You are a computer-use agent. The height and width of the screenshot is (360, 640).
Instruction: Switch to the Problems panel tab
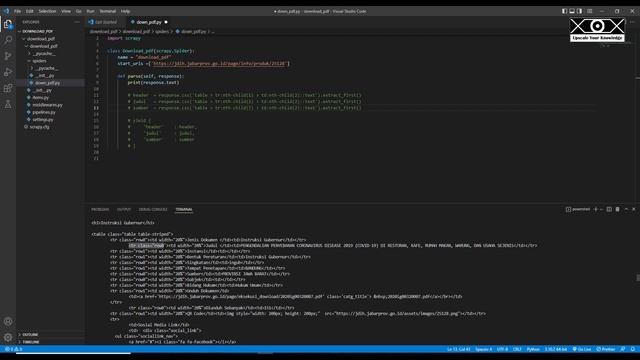click(100, 209)
